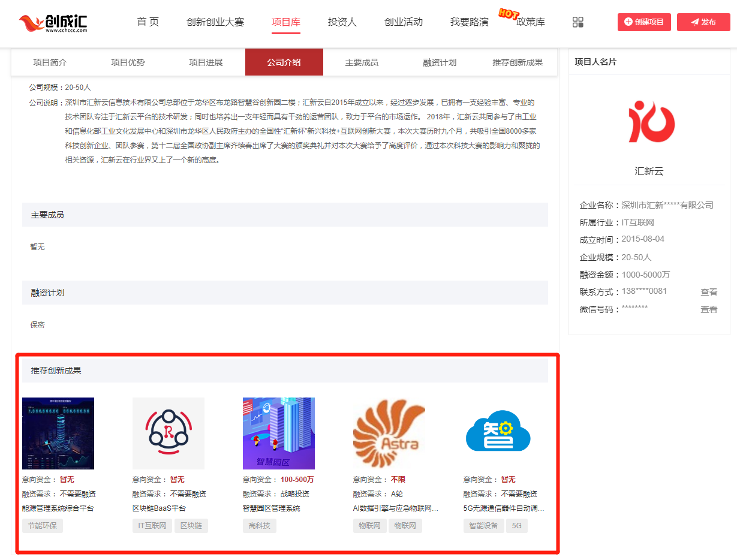The image size is (737, 560).
Task: Click the 智慧园区管理系统 title
Action: (x=272, y=508)
